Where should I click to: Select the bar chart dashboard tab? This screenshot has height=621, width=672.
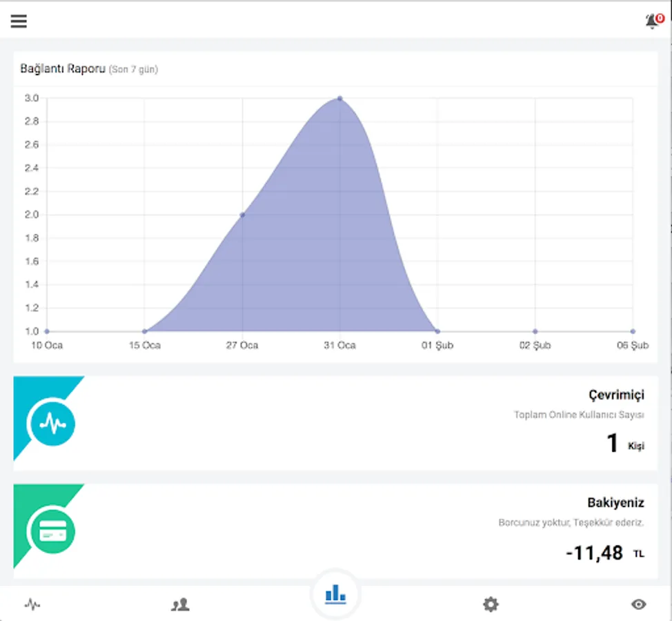tap(335, 594)
